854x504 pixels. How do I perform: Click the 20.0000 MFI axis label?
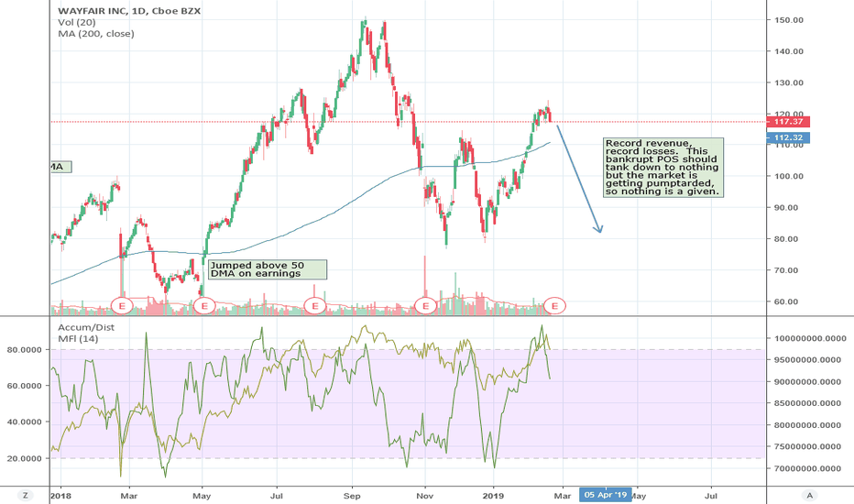25,459
